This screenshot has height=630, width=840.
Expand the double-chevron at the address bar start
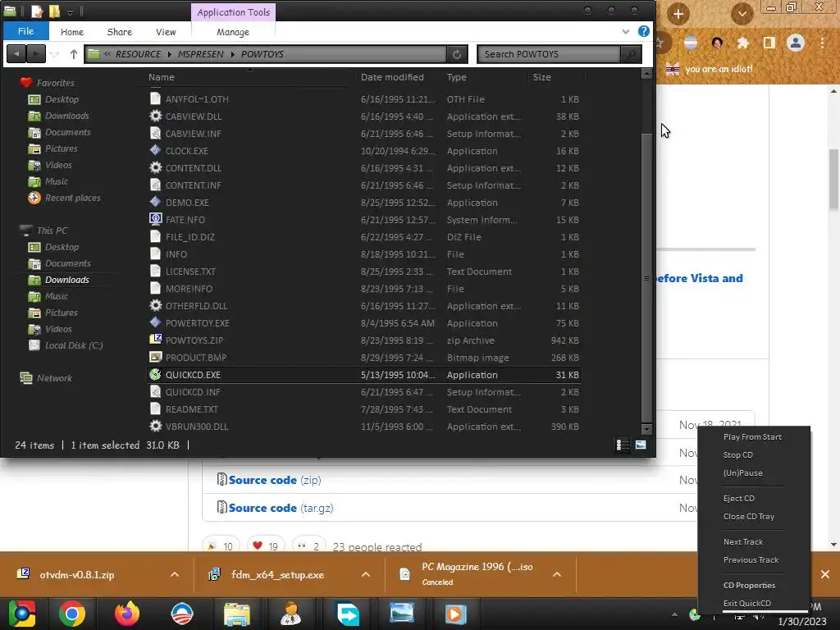coord(107,54)
